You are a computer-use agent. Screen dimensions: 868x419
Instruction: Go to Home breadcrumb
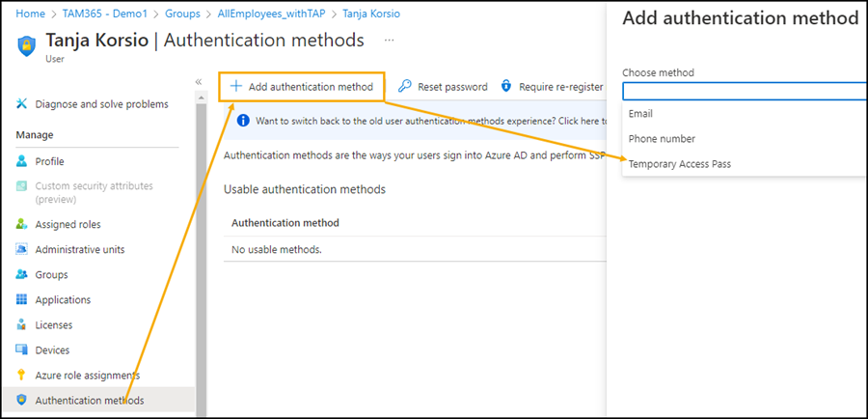point(31,14)
